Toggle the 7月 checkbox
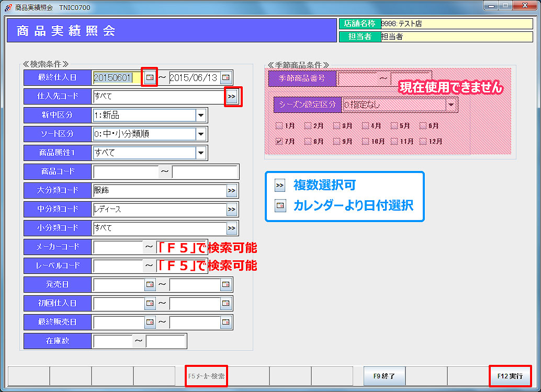The width and height of the screenshot is (541, 392). 279,141
